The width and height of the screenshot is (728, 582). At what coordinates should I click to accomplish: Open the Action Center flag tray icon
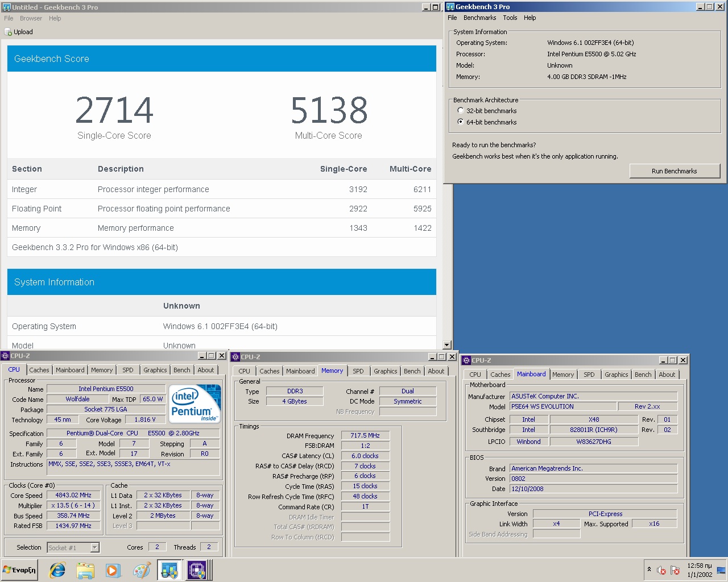click(x=675, y=570)
